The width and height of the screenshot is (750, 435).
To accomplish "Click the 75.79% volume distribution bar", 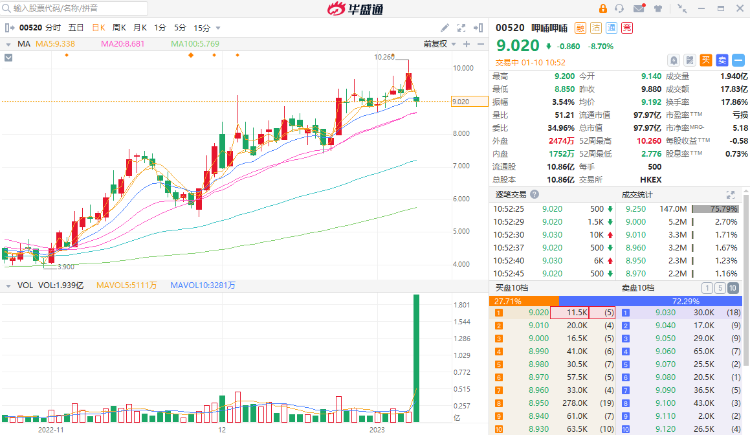I will pyautogui.click(x=716, y=209).
